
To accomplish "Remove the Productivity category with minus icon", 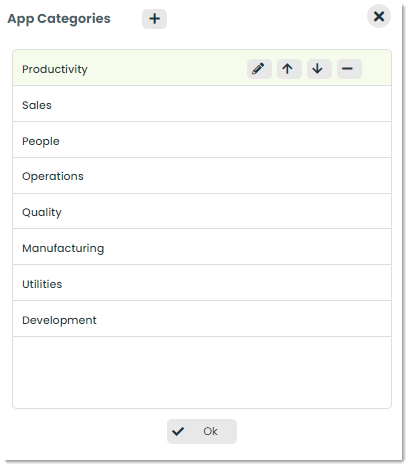I will [x=349, y=69].
